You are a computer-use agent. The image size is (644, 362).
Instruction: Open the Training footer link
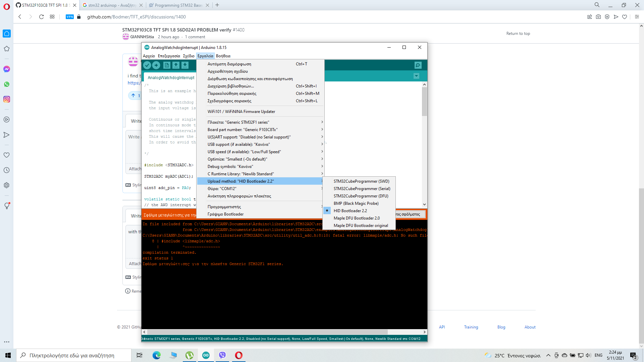(471, 327)
